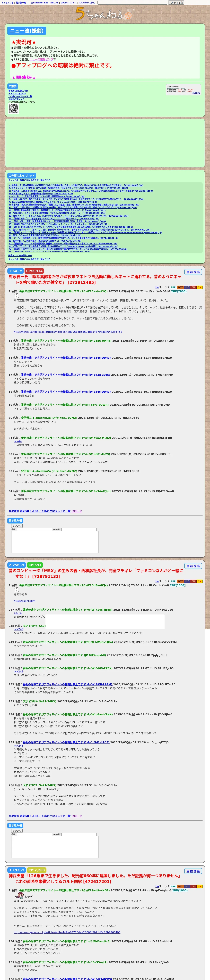Open the QR code image in ご案内
The image size is (210, 980).
[x=14, y=108]
